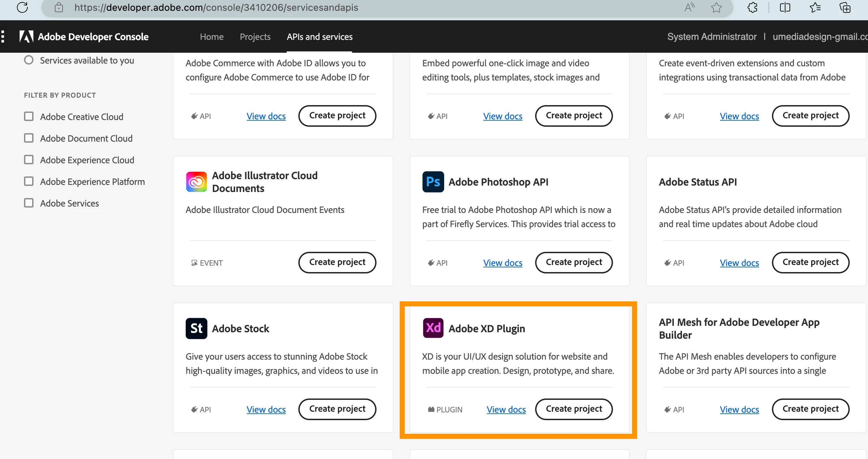This screenshot has height=459, width=868.
Task: Click the Adobe Stock St icon
Action: point(196,329)
